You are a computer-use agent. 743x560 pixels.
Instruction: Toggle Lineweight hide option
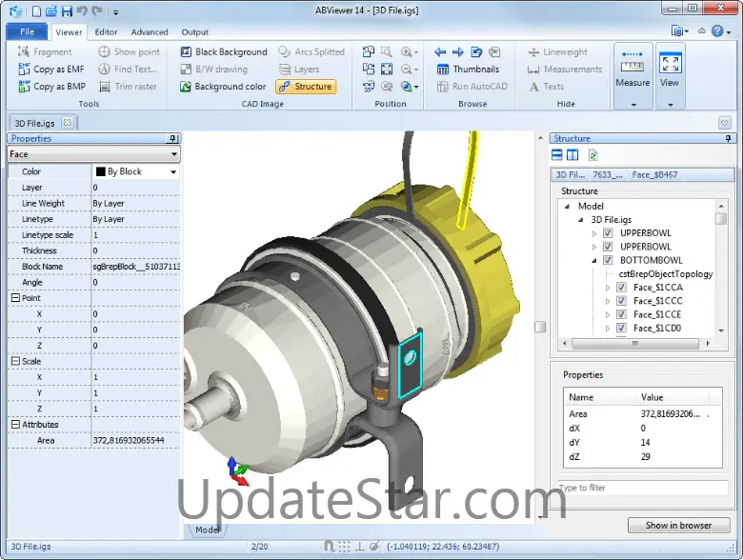pyautogui.click(x=557, y=51)
